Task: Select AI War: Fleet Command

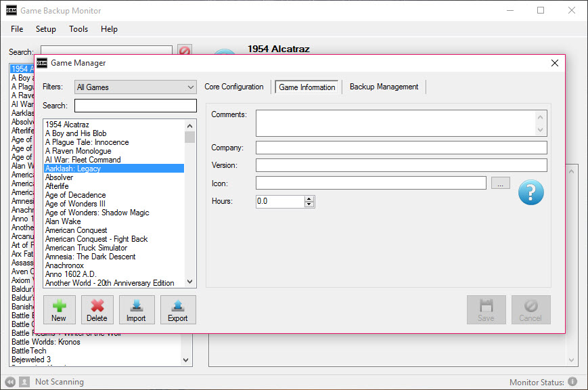Action: pyautogui.click(x=83, y=160)
